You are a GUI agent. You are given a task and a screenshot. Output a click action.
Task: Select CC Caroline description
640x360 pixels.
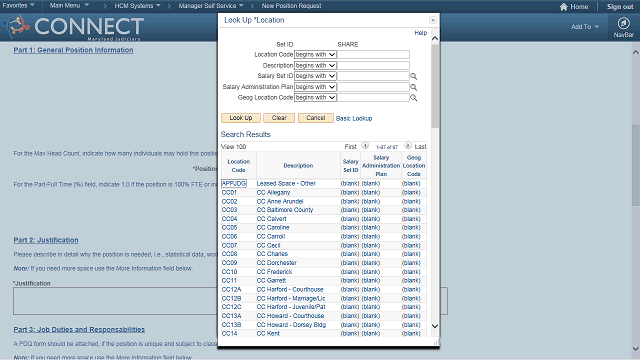pyautogui.click(x=273, y=228)
